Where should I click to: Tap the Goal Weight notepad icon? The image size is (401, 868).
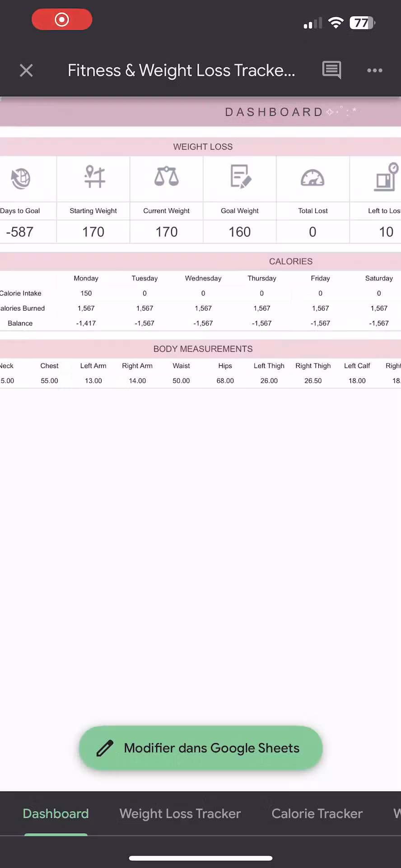click(240, 177)
